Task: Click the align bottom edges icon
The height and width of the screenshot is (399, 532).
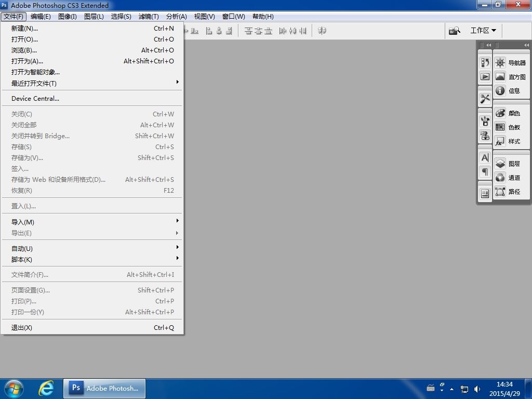Action: pyautogui.click(x=194, y=31)
